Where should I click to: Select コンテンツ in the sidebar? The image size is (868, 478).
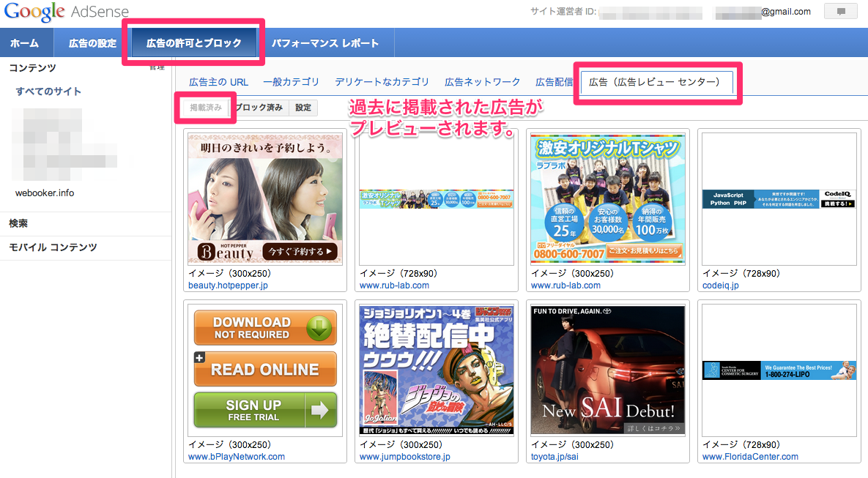[x=33, y=68]
